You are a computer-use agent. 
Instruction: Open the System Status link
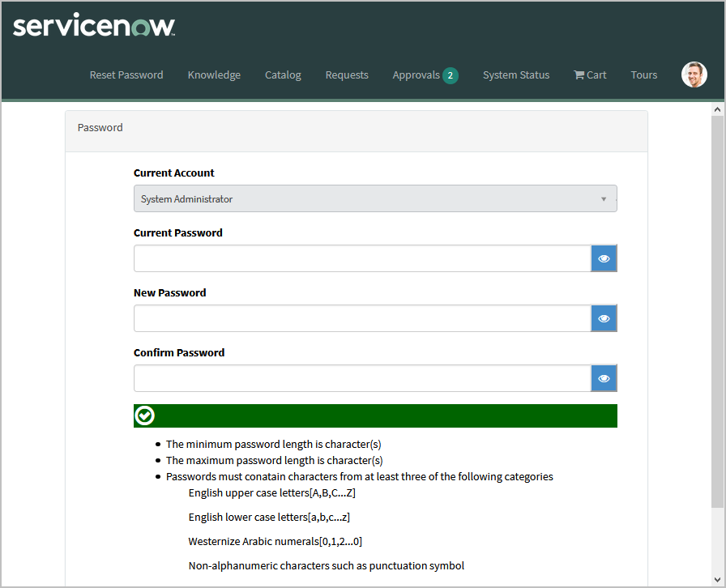[x=516, y=75]
